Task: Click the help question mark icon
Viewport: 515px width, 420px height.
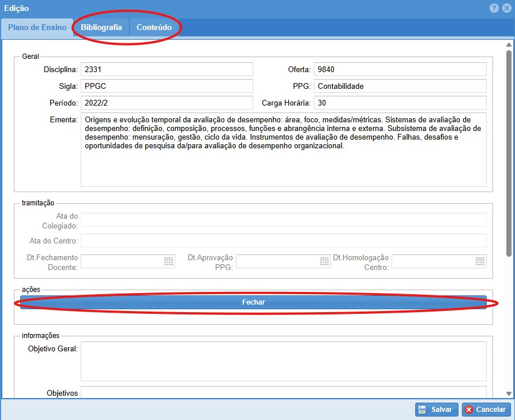Action: [x=494, y=9]
